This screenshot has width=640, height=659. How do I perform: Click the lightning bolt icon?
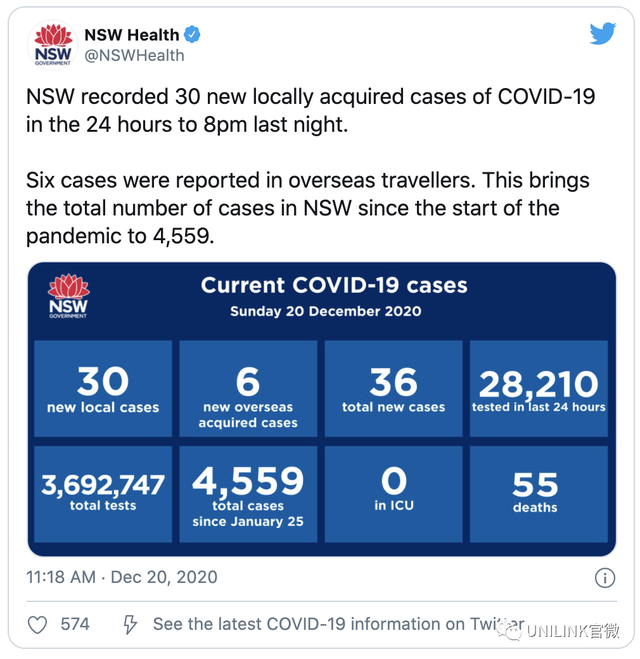coord(130,625)
